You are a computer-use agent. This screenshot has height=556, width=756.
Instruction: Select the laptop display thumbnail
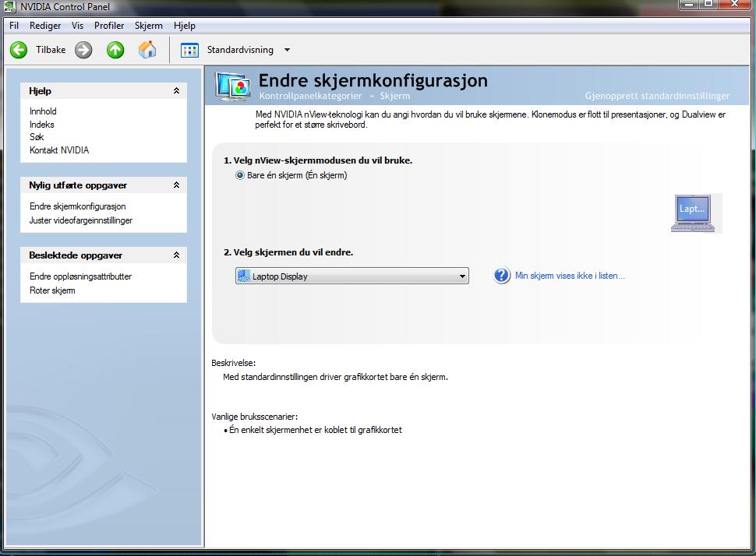click(693, 213)
